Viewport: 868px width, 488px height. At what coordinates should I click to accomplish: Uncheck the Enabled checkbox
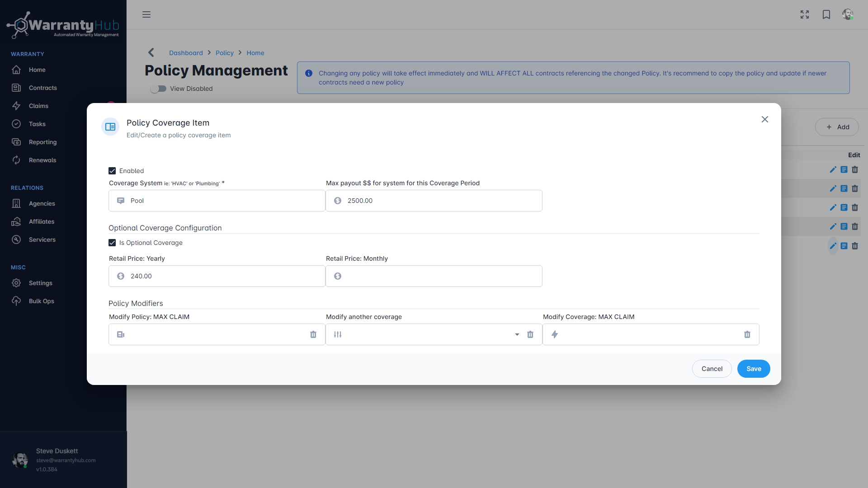pos(112,170)
